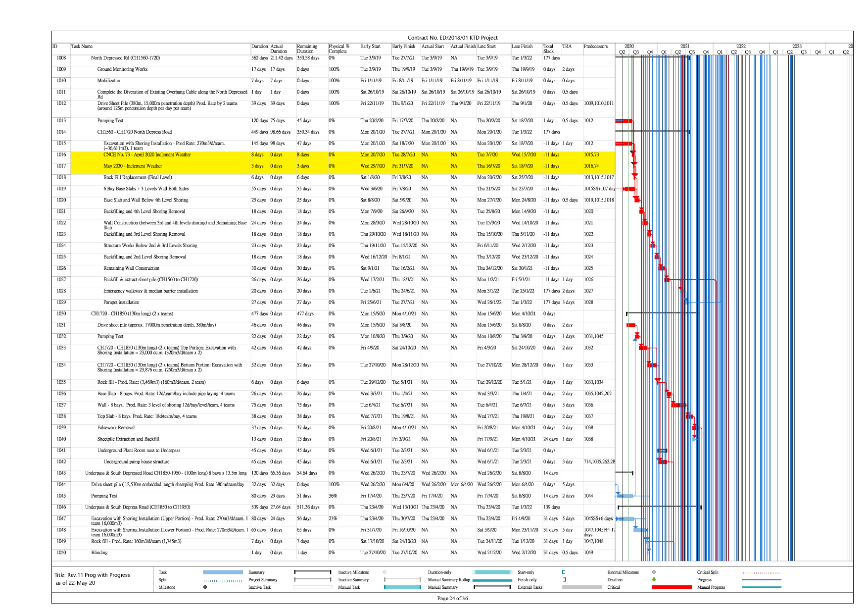The height and width of the screenshot is (614, 868).
Task: Click the Total Slack column header
Action: [548, 49]
